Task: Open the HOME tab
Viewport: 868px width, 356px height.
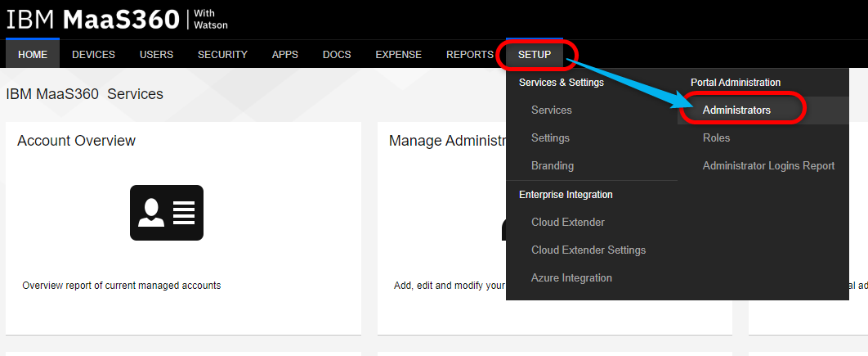Action: (33, 54)
